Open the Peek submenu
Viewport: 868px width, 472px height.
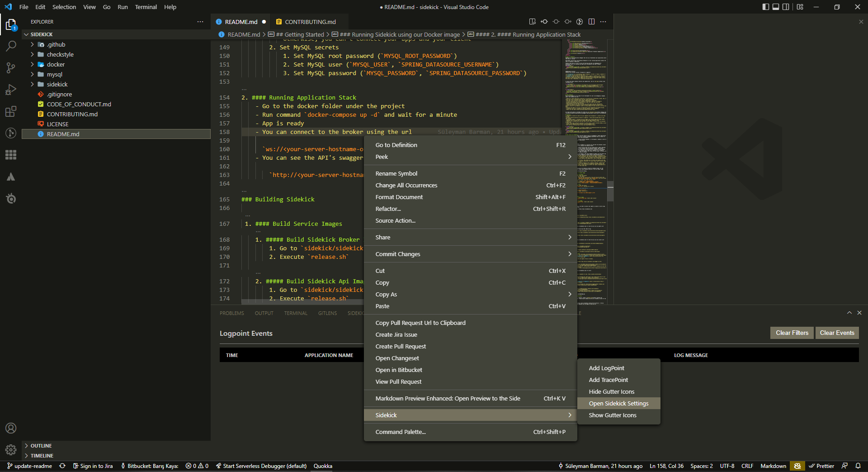(x=470, y=157)
